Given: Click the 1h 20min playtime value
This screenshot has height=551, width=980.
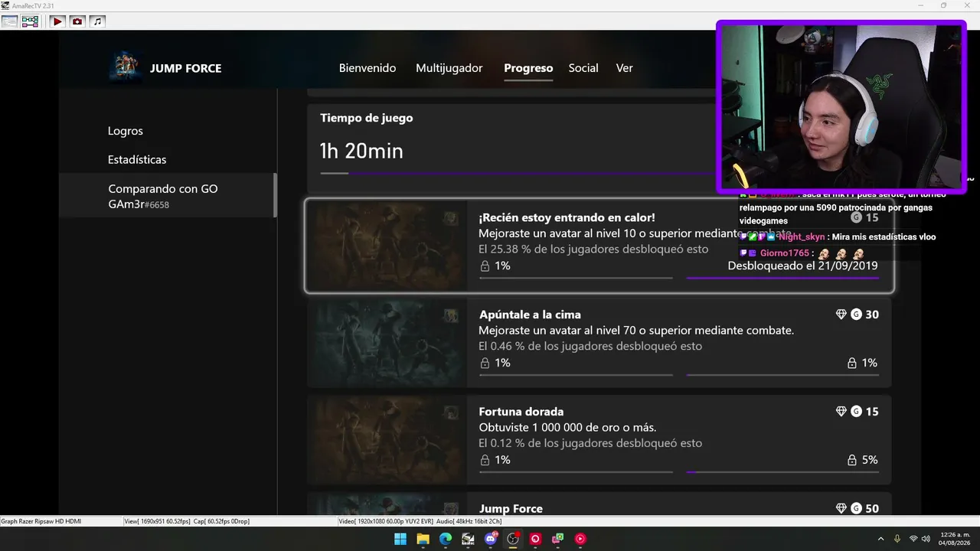Looking at the screenshot, I should click(361, 151).
